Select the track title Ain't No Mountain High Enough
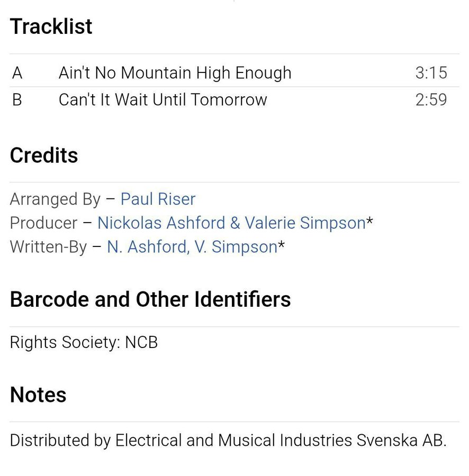This screenshot has width=469, height=476. [175, 73]
